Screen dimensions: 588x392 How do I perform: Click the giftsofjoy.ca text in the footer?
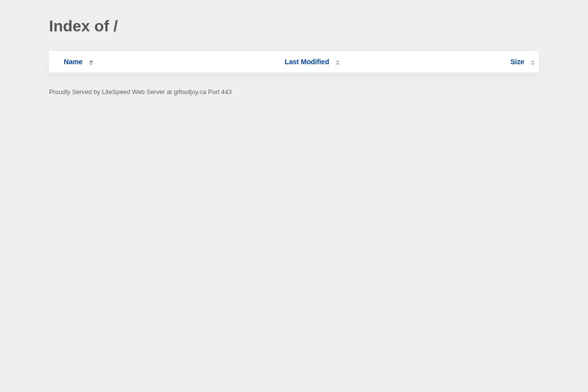coord(190,92)
